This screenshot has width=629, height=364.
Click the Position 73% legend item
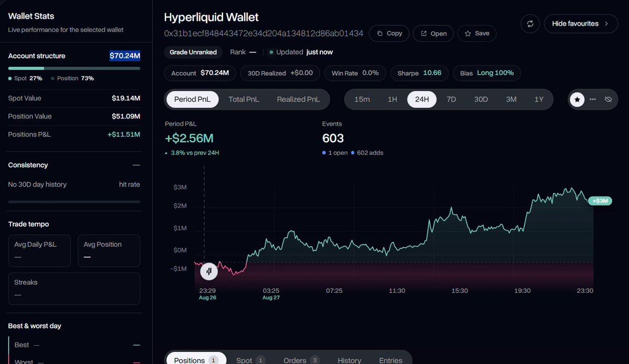coord(72,79)
